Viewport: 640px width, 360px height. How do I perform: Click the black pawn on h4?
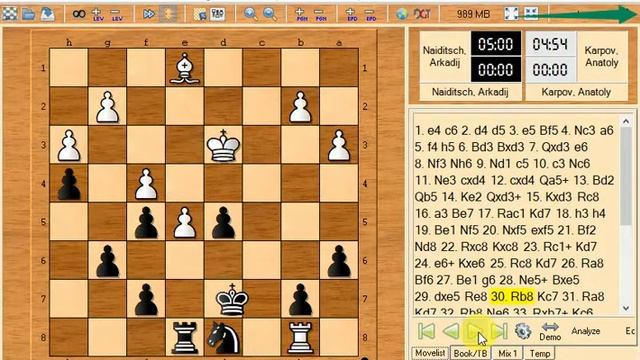click(69, 184)
